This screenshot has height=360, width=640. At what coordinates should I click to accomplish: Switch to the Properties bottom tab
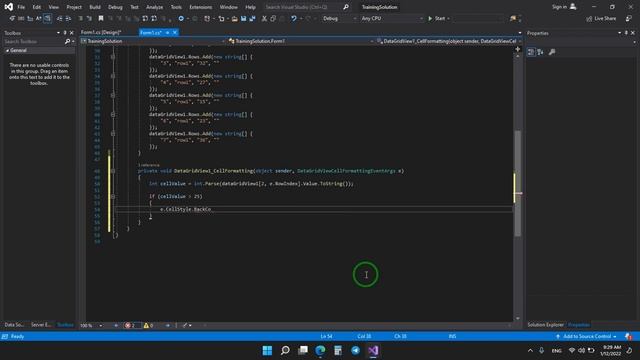tap(579, 324)
